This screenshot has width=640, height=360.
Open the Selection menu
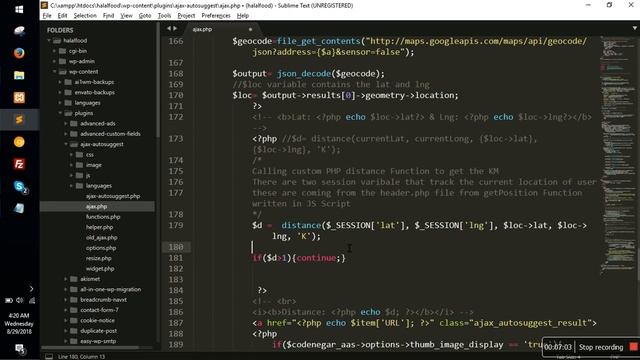(x=85, y=16)
